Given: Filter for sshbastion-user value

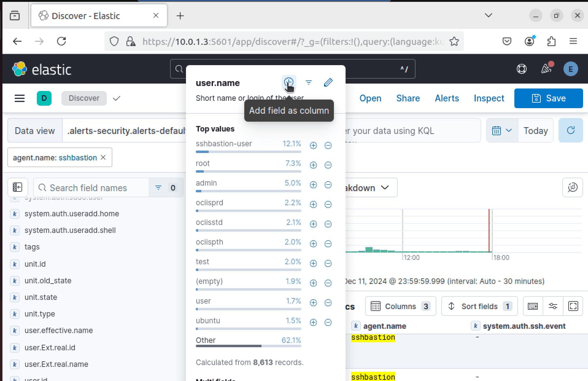Looking at the screenshot, I should 313,145.
